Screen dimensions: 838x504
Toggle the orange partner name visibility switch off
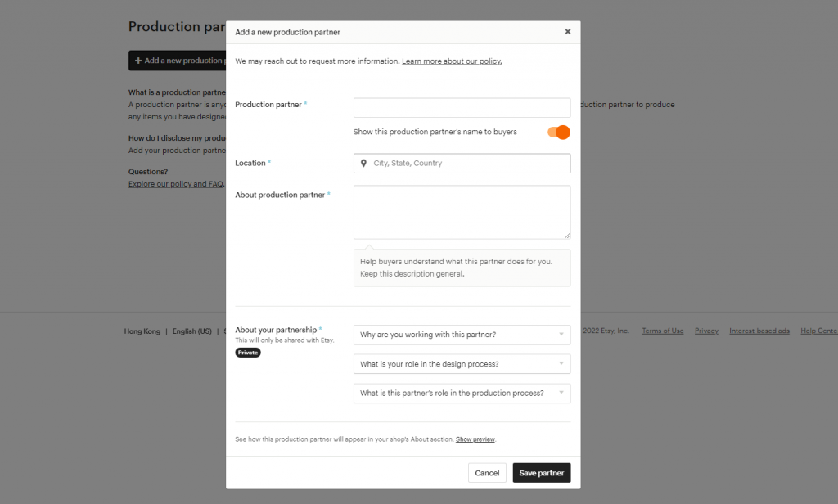(557, 132)
